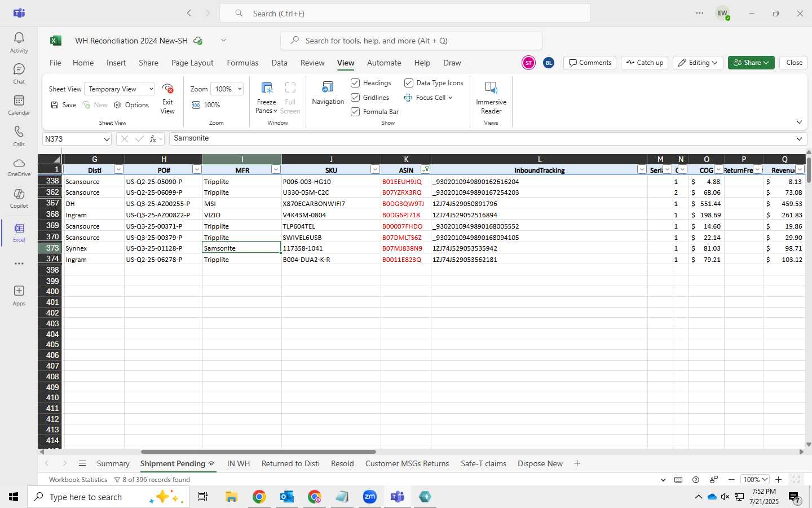Click the Catch up button
The height and width of the screenshot is (508, 812).
(x=645, y=63)
